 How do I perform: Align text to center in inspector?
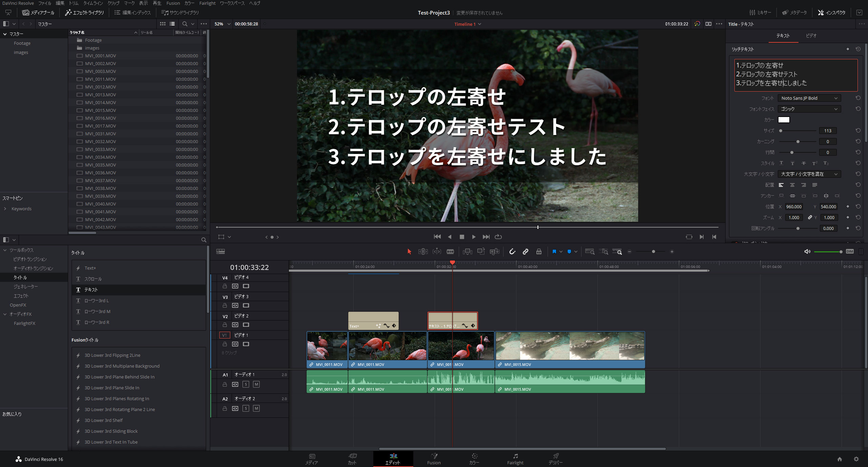click(x=792, y=185)
